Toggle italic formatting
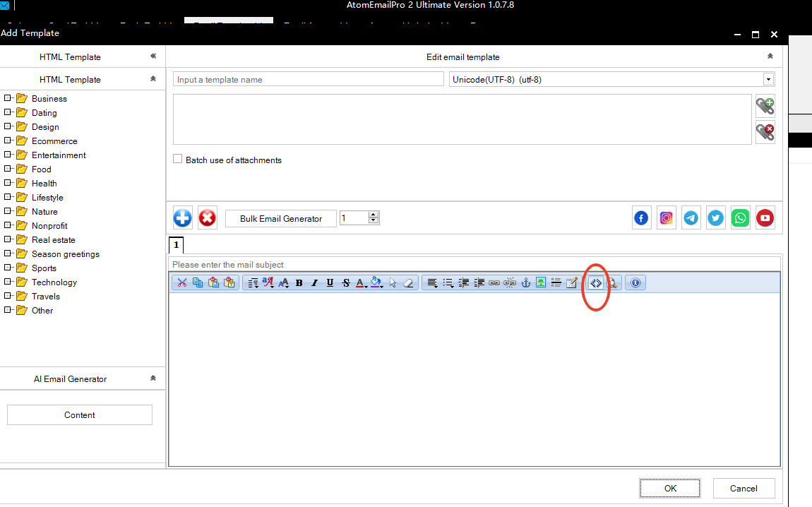Viewport: 812px width, 507px height. pyautogui.click(x=314, y=282)
